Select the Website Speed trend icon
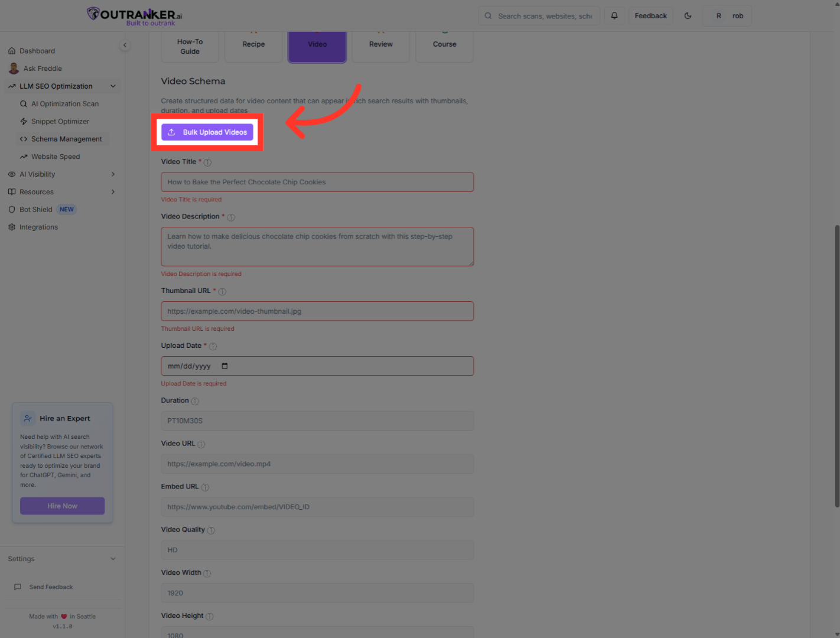The image size is (840, 638). pos(24,157)
